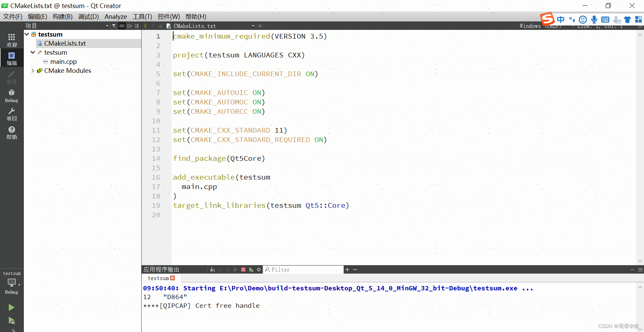Image resolution: width=644 pixels, height=332 pixels.
Task: Open Sogou skin shirt icon
Action: 627,19
